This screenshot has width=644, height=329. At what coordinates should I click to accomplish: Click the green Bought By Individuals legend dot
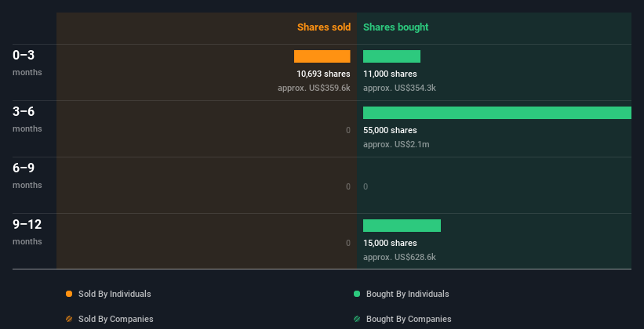[357, 294]
